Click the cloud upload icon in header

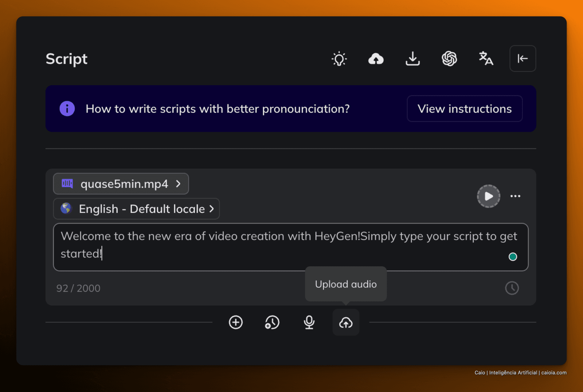tap(376, 59)
